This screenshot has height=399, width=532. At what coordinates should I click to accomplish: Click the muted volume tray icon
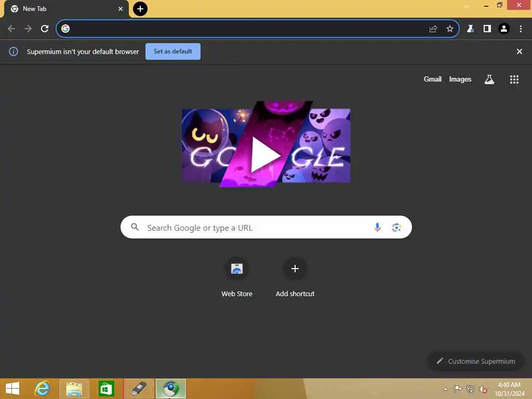pos(483,389)
